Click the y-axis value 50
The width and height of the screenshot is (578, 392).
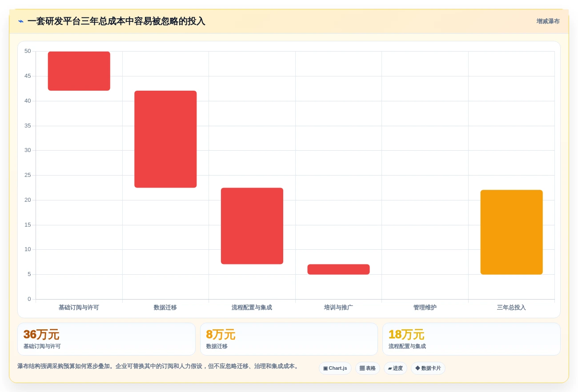point(28,51)
